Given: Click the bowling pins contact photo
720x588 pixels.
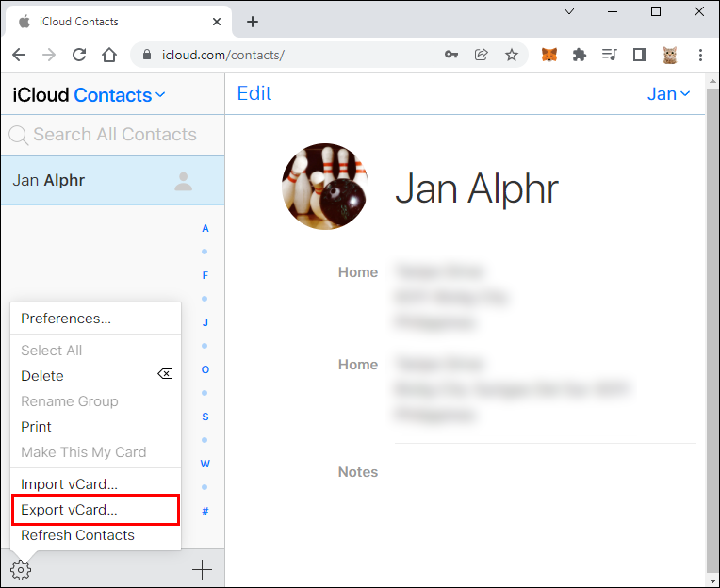Looking at the screenshot, I should (x=325, y=187).
